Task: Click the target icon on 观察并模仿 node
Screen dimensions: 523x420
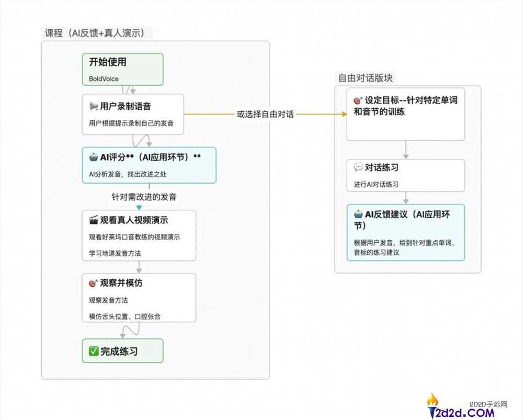Action: [x=93, y=283]
